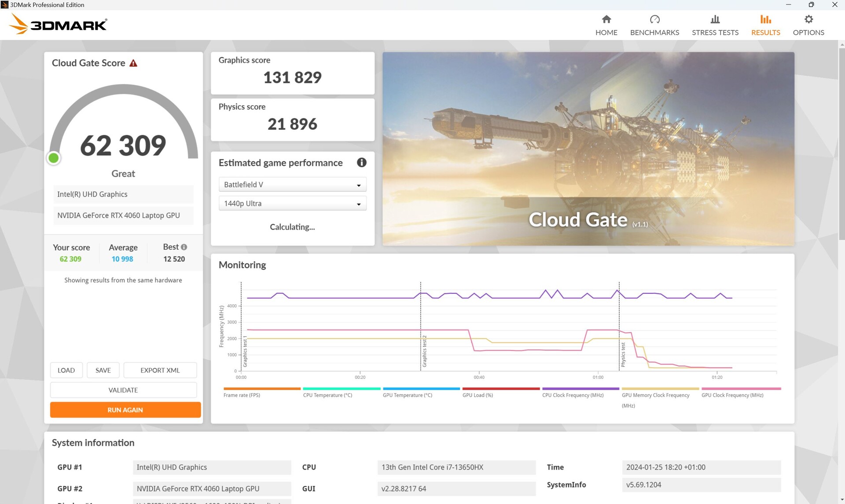Open the Benchmarks gauge icon
Viewport: 845px width, 504px height.
(x=654, y=19)
